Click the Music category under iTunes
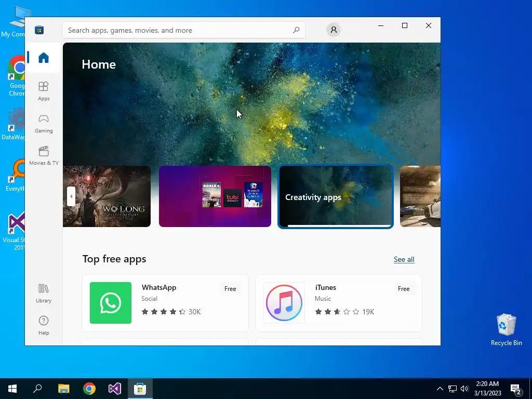This screenshot has height=399, width=532. coord(323,299)
